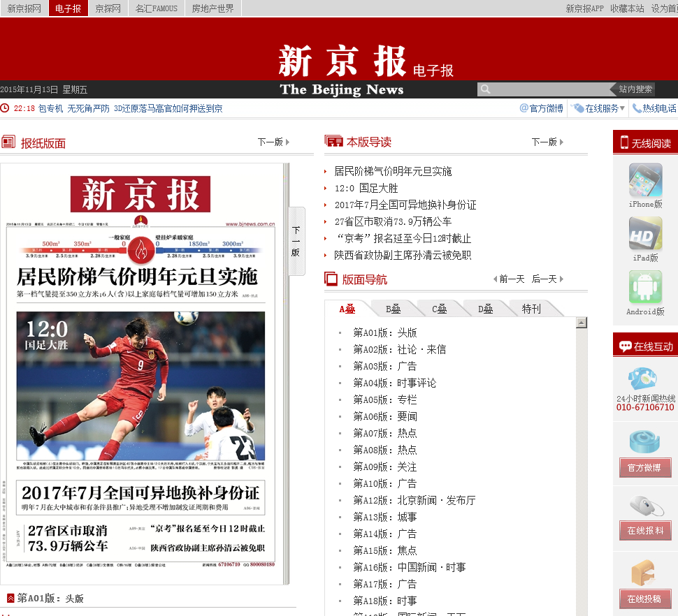Screen dimensions: 678x616
Task: Open 第A15版：焦点
Action: point(385,551)
